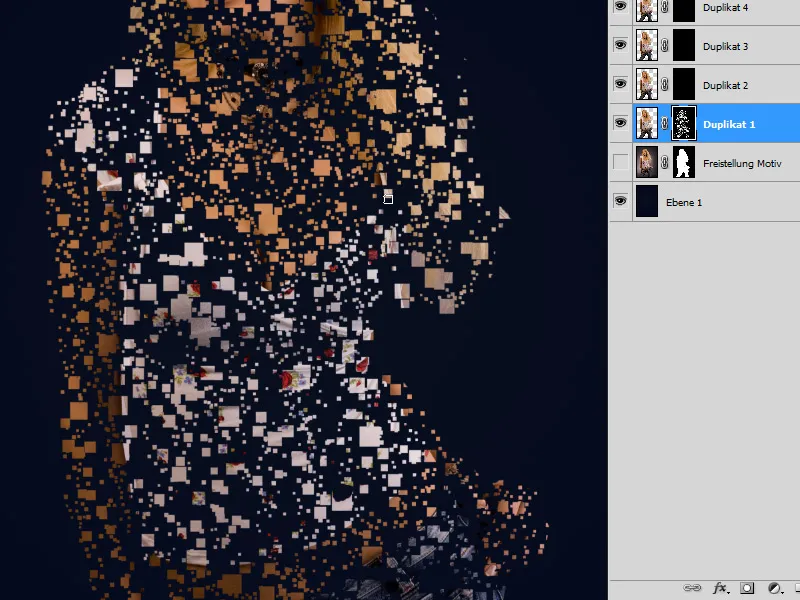
Task: Hide the Duplikat 4 layer
Action: pyautogui.click(x=620, y=7)
